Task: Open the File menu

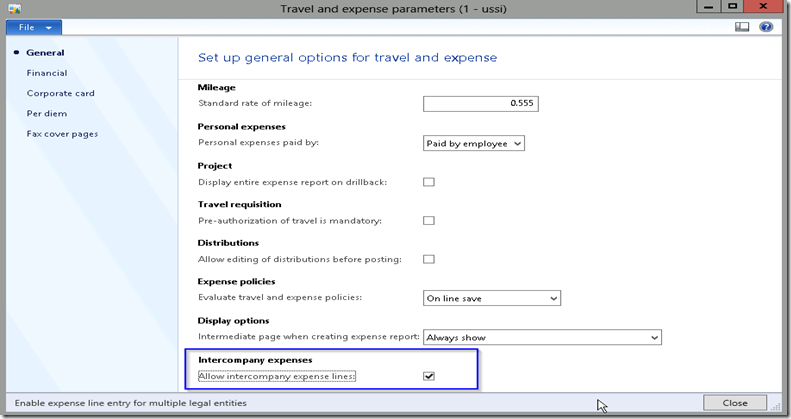Action: (34, 27)
